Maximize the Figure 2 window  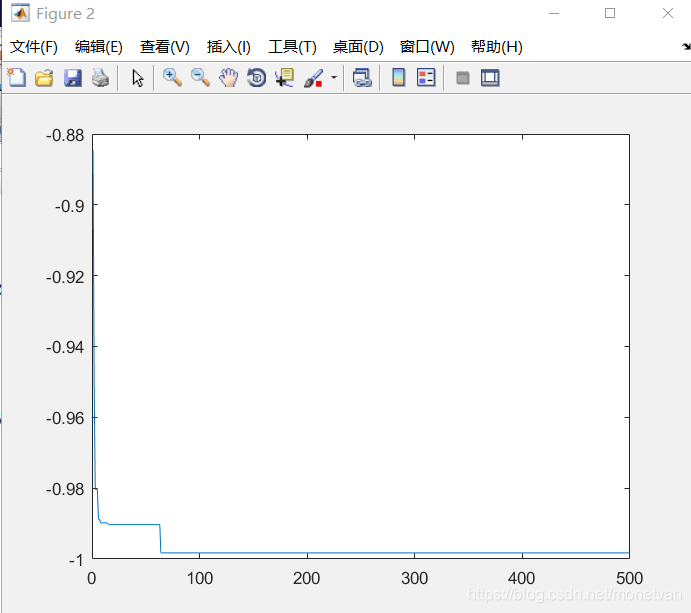pyautogui.click(x=610, y=13)
